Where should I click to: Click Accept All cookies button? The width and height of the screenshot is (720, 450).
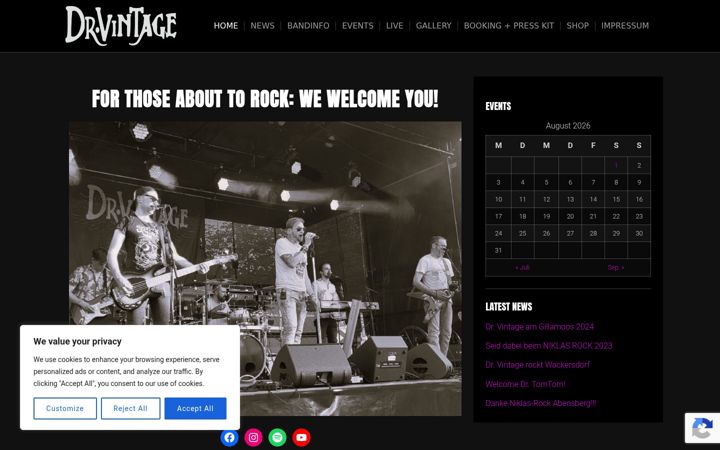[x=195, y=408]
